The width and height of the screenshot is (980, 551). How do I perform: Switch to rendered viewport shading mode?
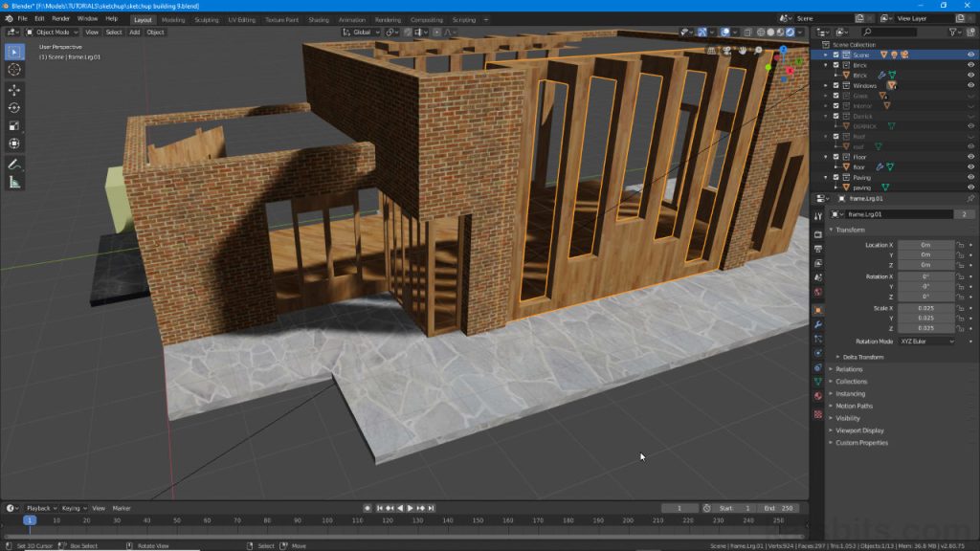(x=791, y=32)
